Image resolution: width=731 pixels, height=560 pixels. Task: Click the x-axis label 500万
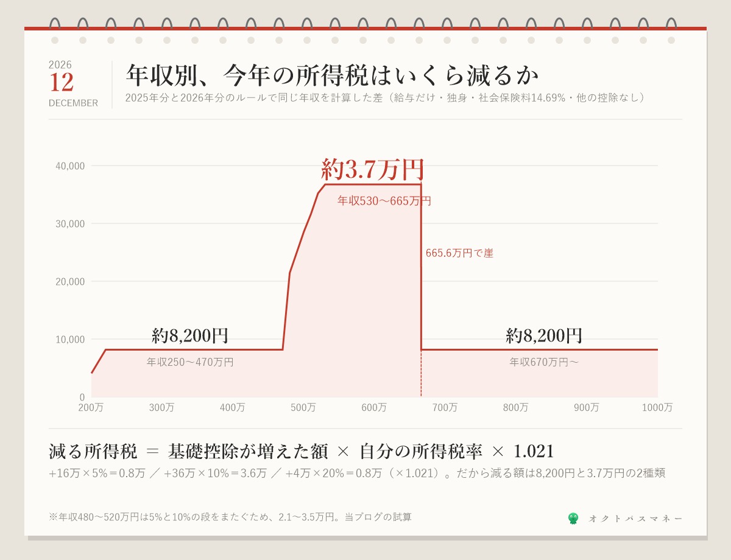(303, 408)
